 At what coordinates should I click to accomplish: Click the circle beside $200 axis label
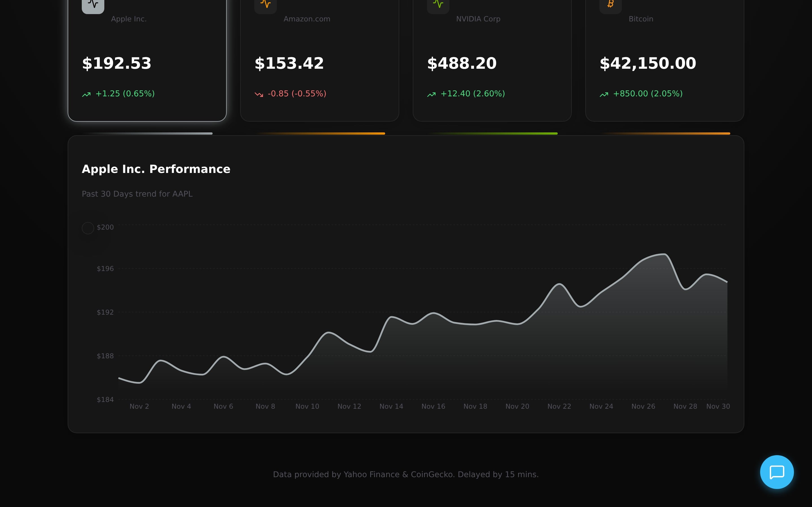point(88,228)
